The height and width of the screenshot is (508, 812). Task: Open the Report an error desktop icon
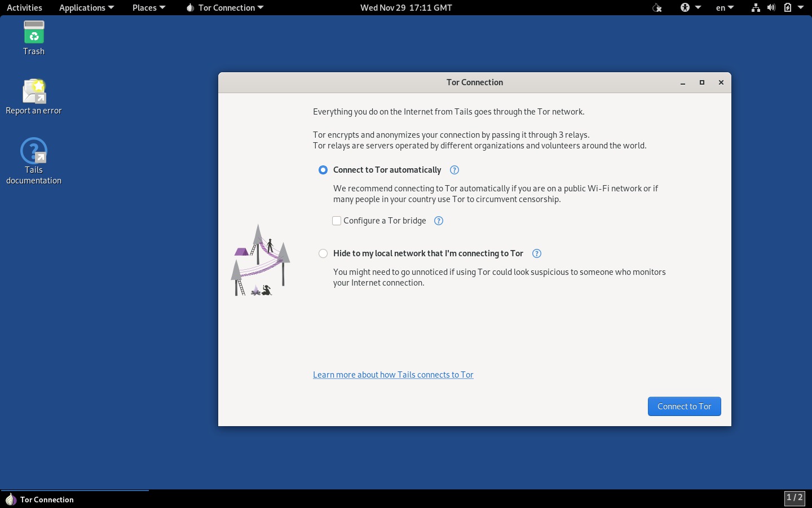[x=34, y=97]
